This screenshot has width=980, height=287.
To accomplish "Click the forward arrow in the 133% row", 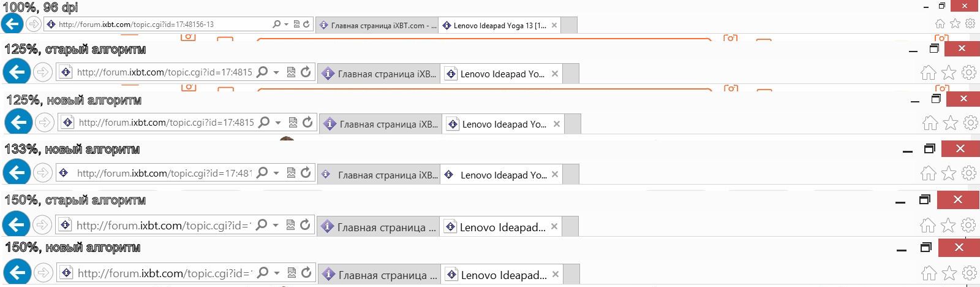I will click(x=42, y=173).
